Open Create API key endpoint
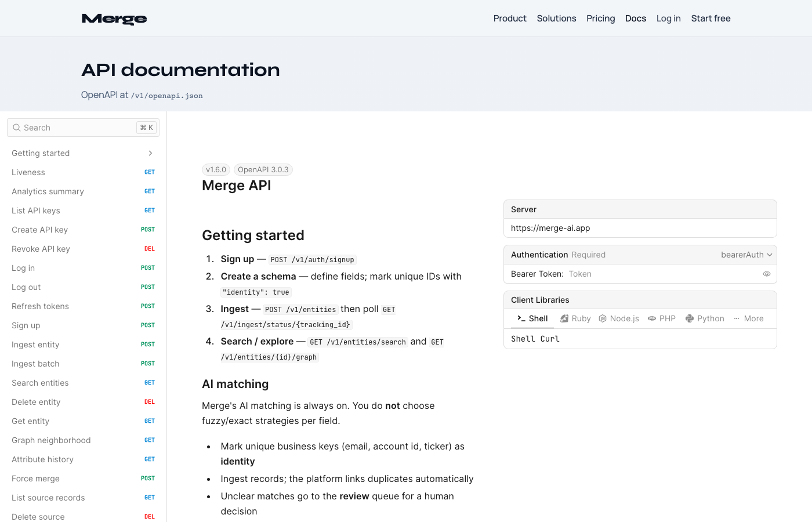Screen dimensions: 812x522 [83, 230]
